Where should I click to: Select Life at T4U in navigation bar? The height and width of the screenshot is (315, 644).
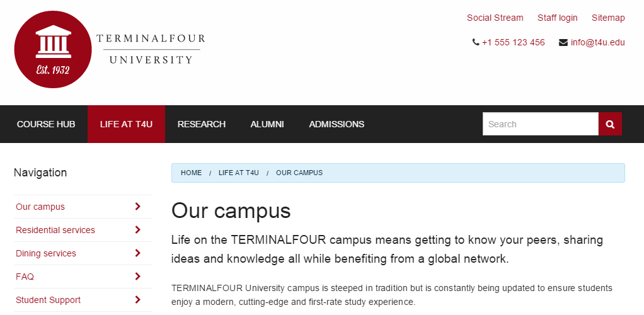click(126, 124)
